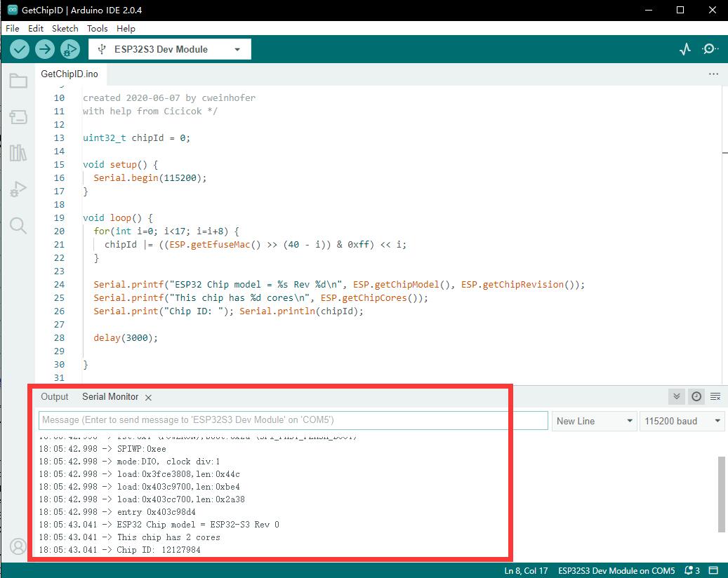Viewport: 728px width, 578px height.
Task: Open the 115200 baud rate dropdown
Action: point(682,421)
